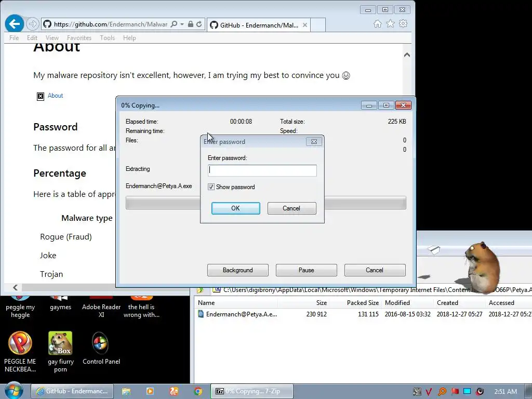Open the File menu in Internet Explorer
The height and width of the screenshot is (399, 532).
tap(14, 37)
